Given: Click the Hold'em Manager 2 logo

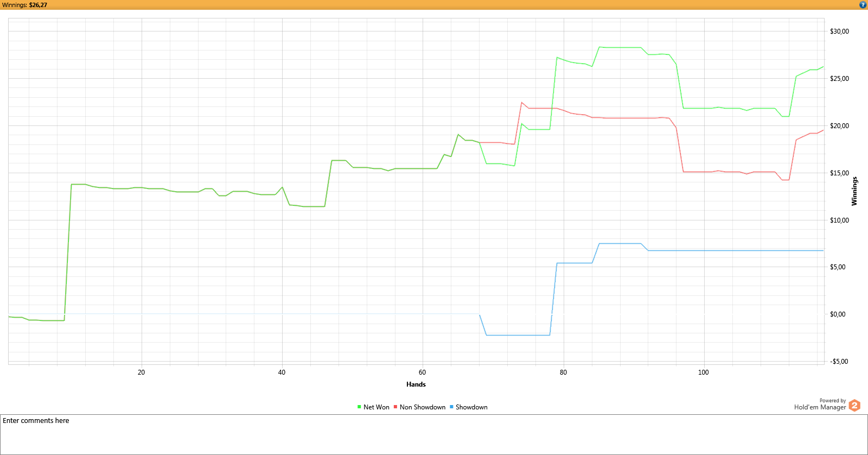Looking at the screenshot, I should (854, 405).
